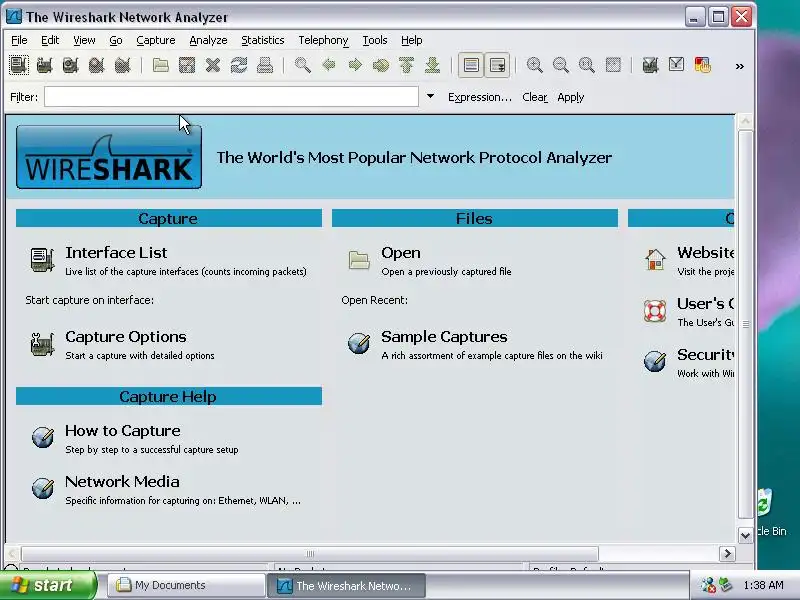Open the View menu
Viewport: 800px width, 600px height.
pyautogui.click(x=84, y=40)
